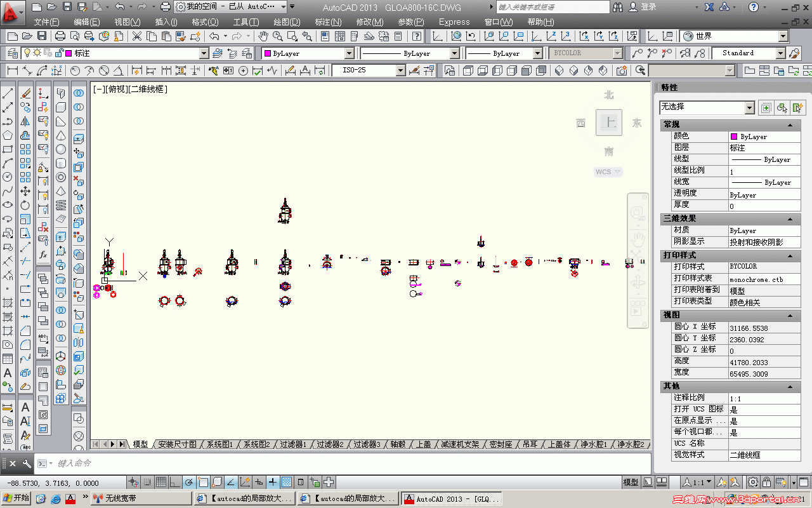Screen dimensions: 812x508
Task: Select the Rotate tool
Action: (x=25, y=205)
